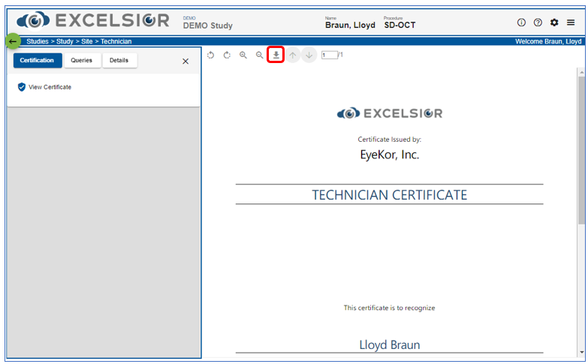Navigate to Site in breadcrumb
Screen dimensions: 588x364
87,41
